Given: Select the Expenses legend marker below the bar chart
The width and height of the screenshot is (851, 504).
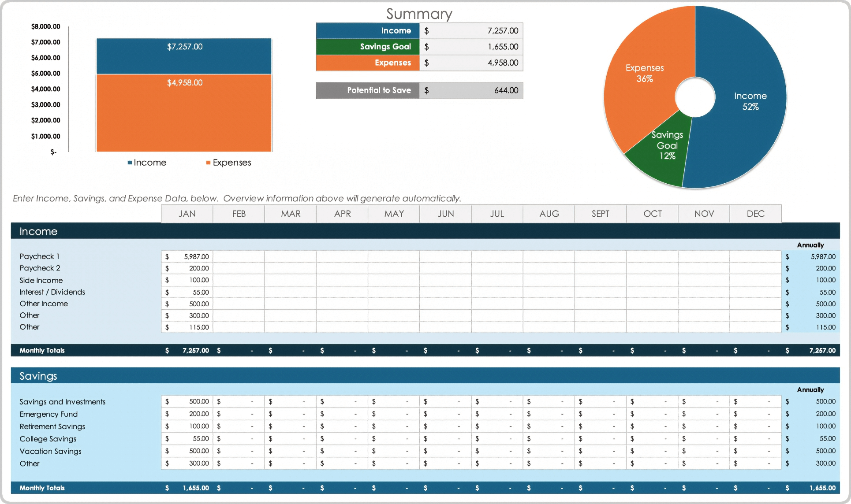Looking at the screenshot, I should (x=208, y=162).
